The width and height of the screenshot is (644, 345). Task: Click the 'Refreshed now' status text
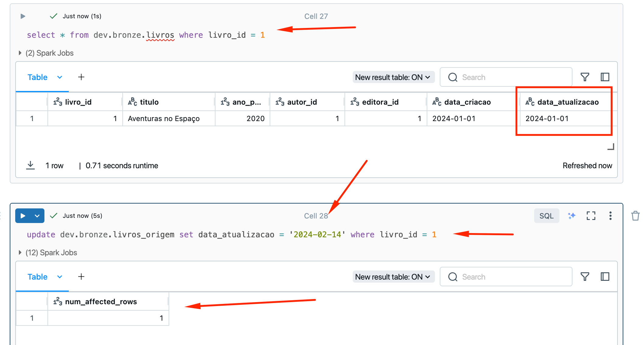(587, 166)
